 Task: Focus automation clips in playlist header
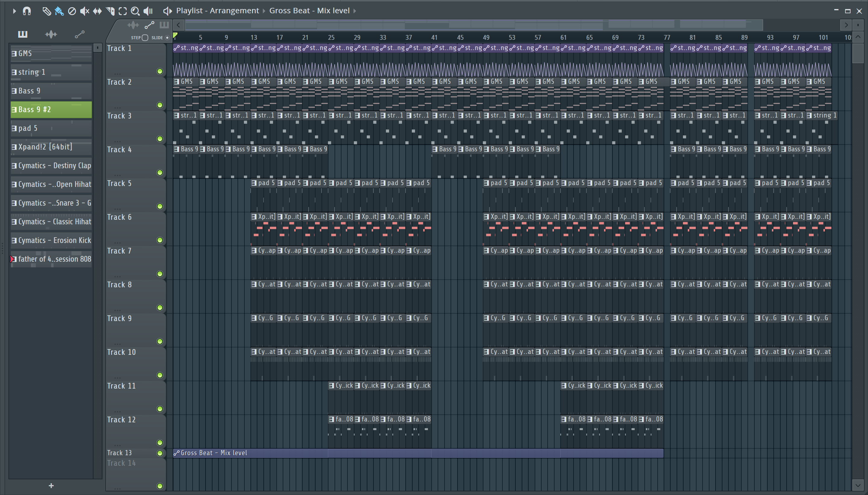point(149,25)
